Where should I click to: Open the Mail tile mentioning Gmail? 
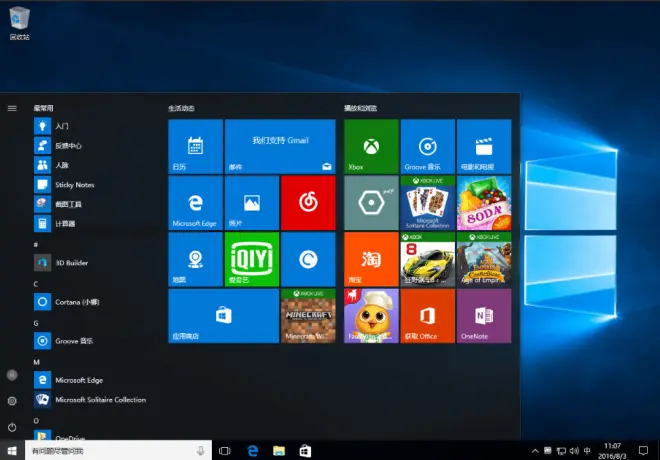(280, 146)
